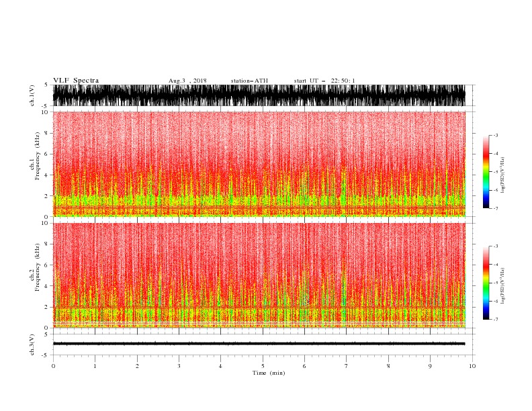
Task: Click the "-3" value on ch.1 color bar
Action: tap(495, 135)
